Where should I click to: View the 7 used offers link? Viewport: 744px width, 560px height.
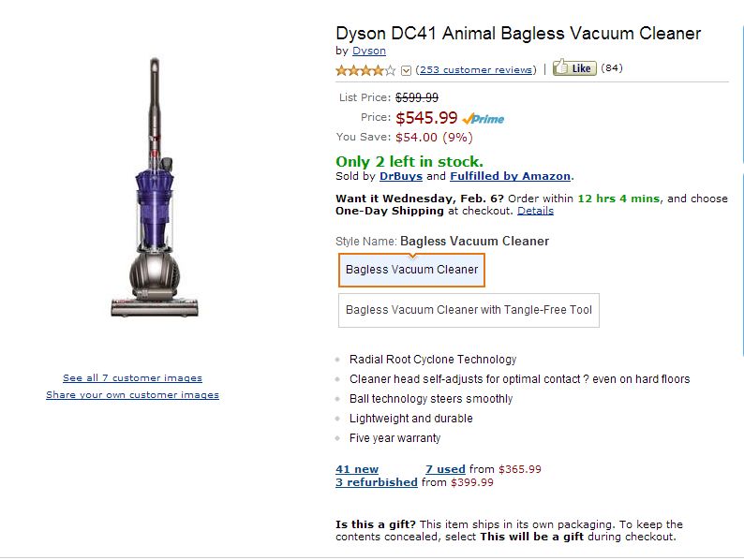point(445,469)
